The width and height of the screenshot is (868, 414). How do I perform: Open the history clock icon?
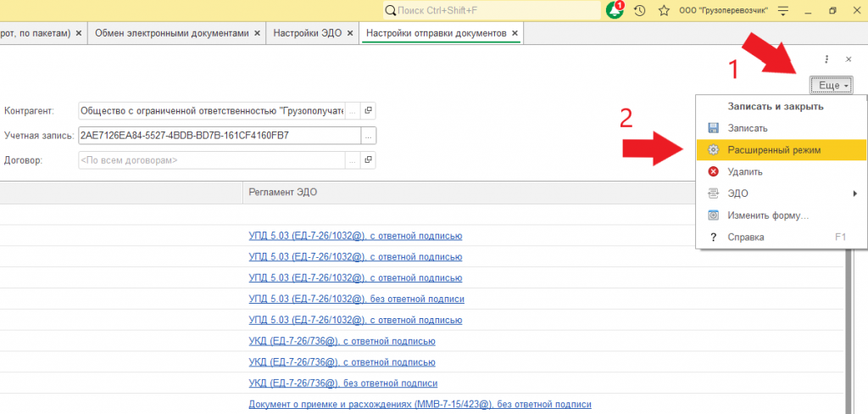coord(640,10)
